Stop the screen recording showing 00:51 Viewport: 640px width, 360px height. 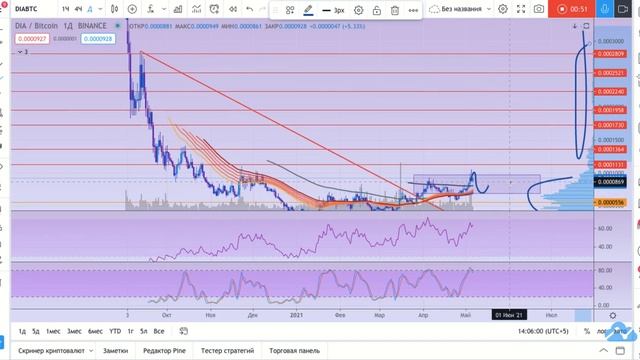point(571,9)
